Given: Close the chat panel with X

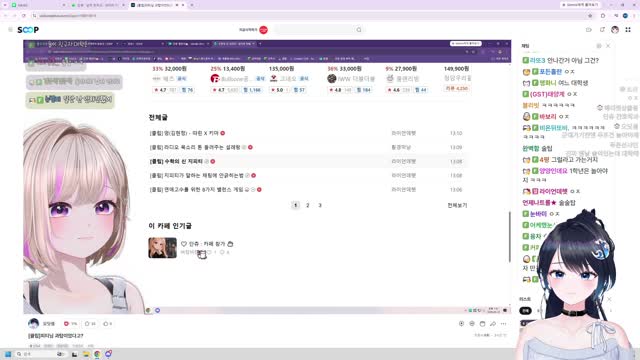Looking at the screenshot, I should pos(608,46).
